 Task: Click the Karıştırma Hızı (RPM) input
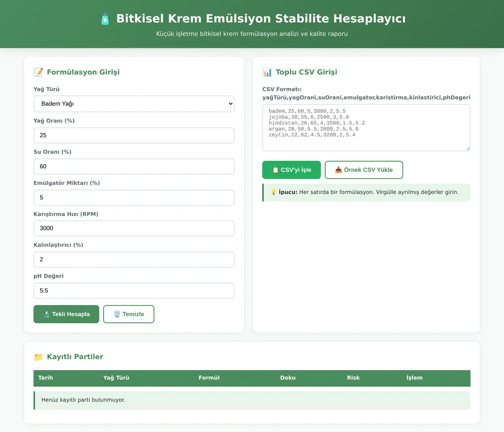click(x=134, y=228)
